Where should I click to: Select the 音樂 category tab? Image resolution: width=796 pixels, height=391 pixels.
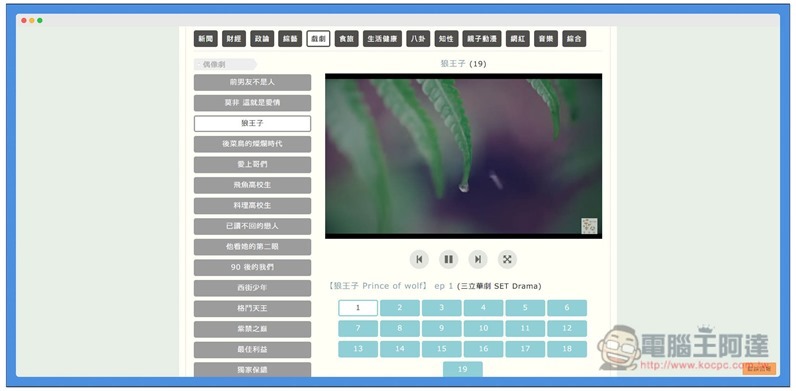pos(546,39)
